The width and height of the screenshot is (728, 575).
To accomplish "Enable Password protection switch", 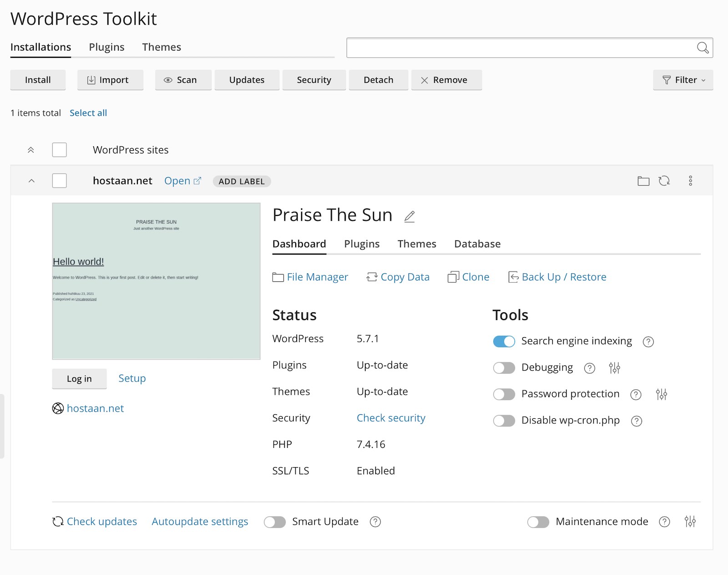I will pyautogui.click(x=504, y=394).
